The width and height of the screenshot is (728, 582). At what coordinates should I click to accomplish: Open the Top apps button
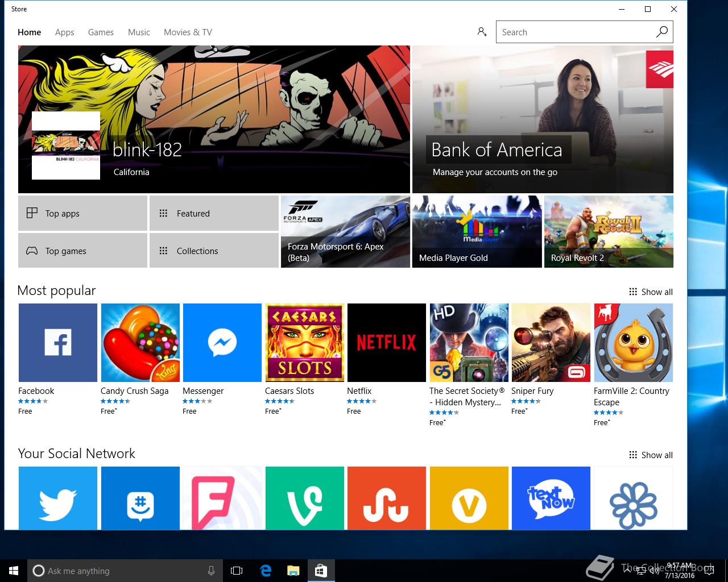(82, 213)
